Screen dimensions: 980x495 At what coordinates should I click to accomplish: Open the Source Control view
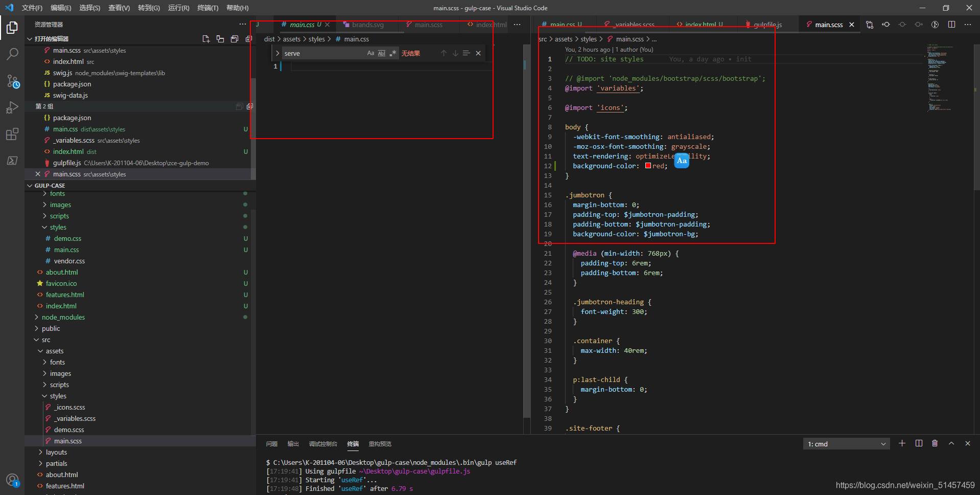[12, 81]
